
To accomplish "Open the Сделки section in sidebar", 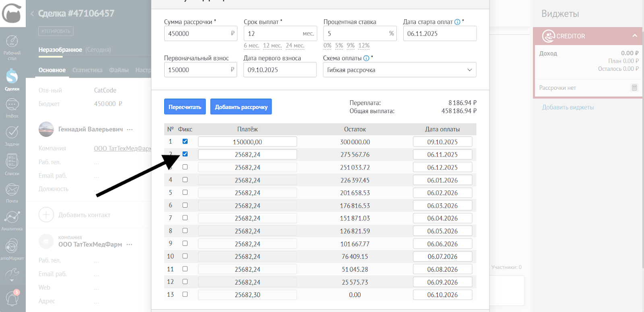I will [x=12, y=79].
